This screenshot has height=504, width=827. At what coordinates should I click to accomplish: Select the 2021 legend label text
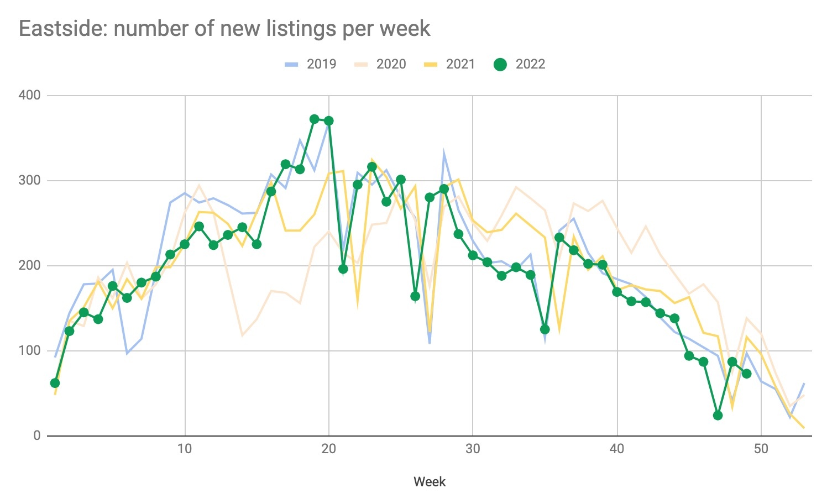click(x=460, y=64)
